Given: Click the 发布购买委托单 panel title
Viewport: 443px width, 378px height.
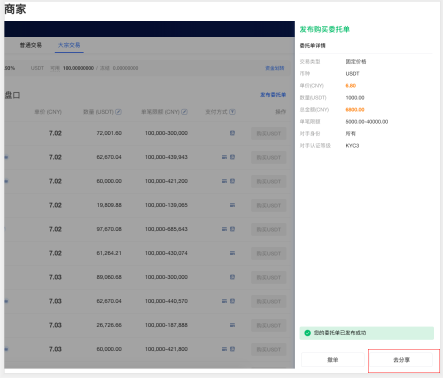Looking at the screenshot, I should [x=324, y=29].
